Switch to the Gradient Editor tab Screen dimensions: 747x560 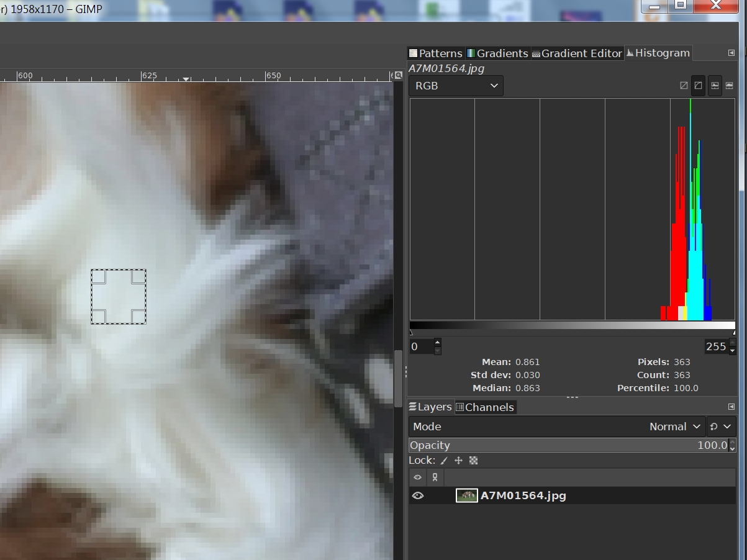(x=577, y=53)
